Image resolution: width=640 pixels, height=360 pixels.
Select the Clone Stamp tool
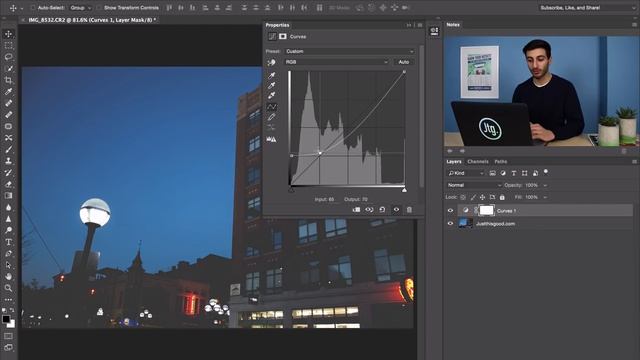click(x=8, y=161)
